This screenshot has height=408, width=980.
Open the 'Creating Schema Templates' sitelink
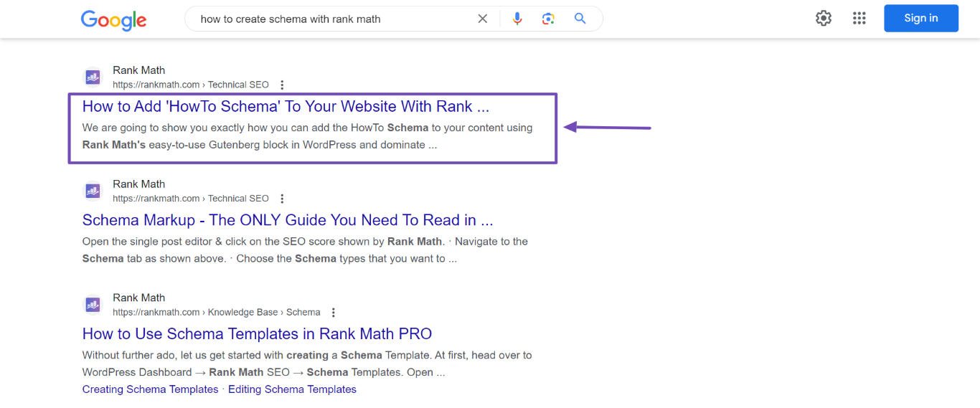point(150,389)
